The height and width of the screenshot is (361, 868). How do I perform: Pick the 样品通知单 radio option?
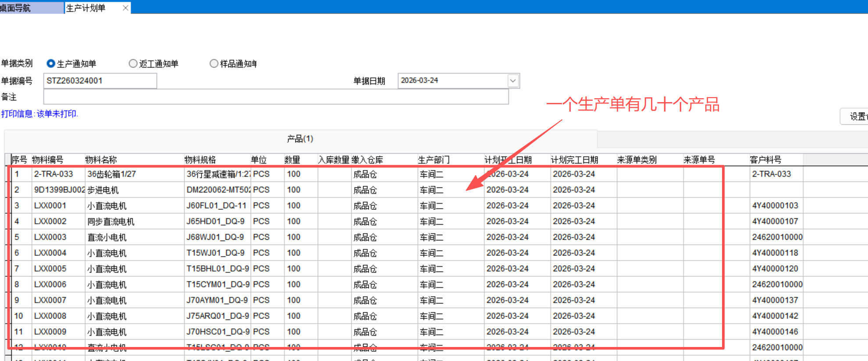[x=214, y=64]
